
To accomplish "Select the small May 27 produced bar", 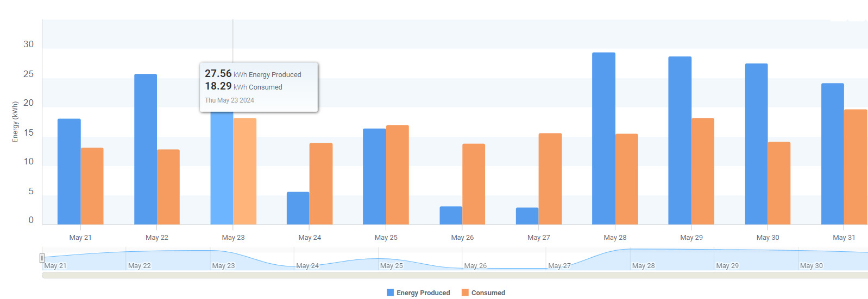I will pos(527,216).
